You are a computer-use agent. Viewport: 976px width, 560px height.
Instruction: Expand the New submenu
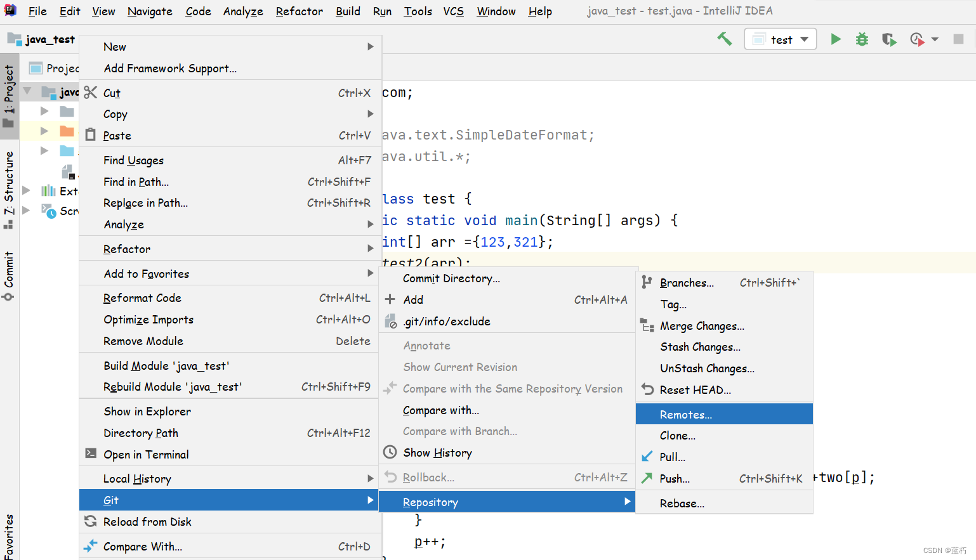coord(231,46)
